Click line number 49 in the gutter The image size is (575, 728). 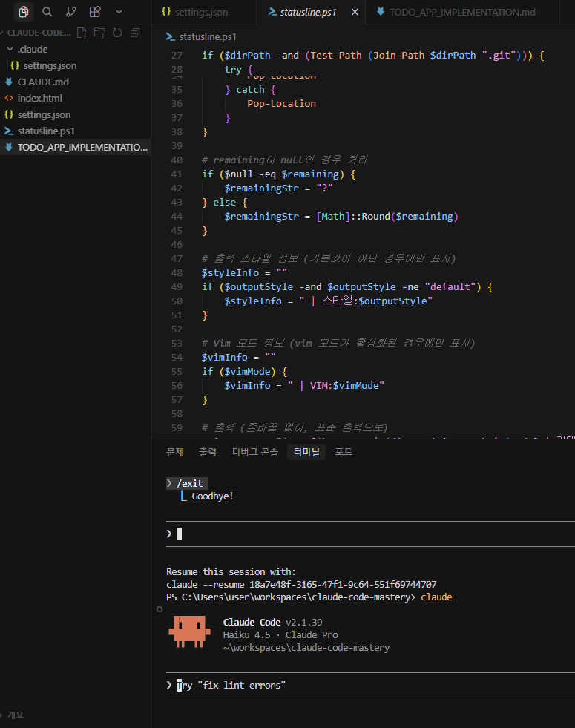pyautogui.click(x=177, y=287)
